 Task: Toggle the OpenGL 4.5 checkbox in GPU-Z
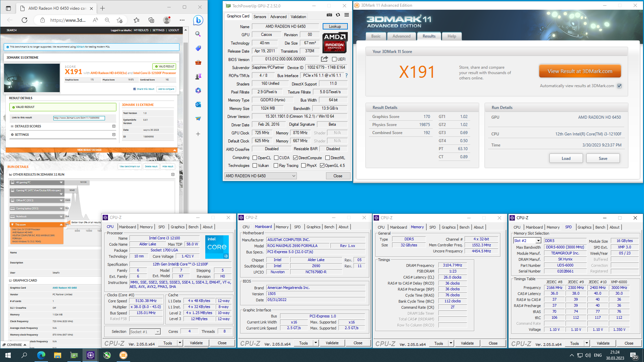322,166
